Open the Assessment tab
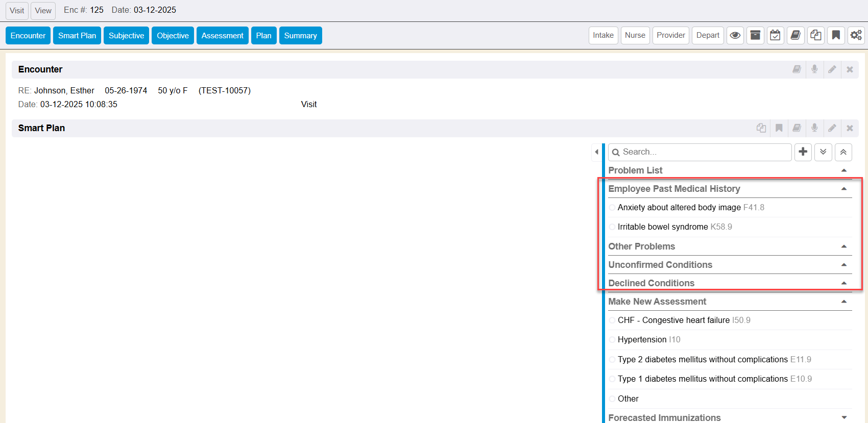The image size is (868, 423). (222, 36)
